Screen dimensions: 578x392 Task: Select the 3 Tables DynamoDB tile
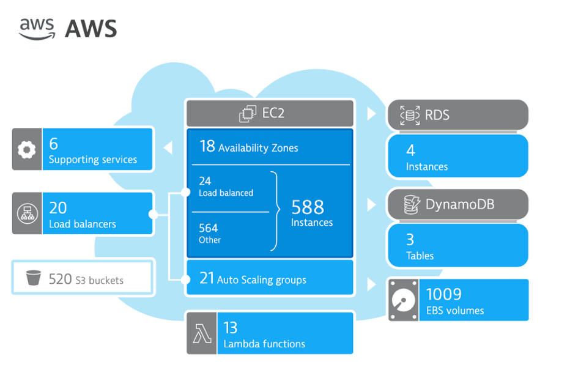click(x=457, y=246)
